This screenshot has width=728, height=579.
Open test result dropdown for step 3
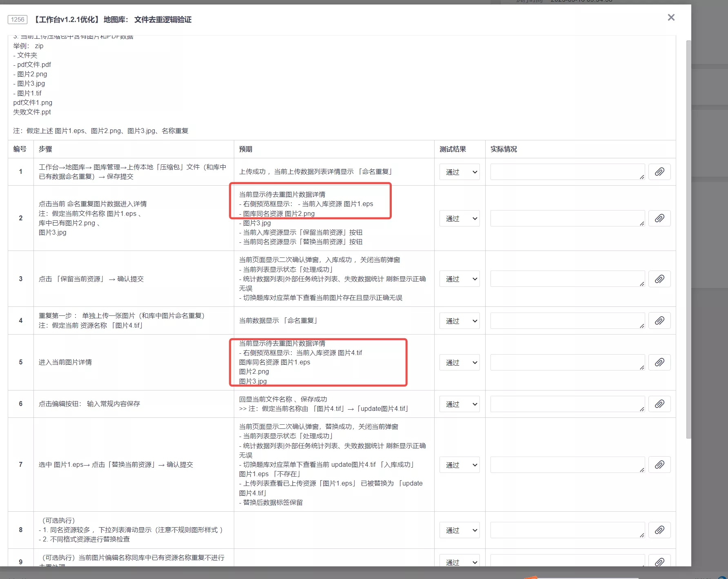coord(459,279)
